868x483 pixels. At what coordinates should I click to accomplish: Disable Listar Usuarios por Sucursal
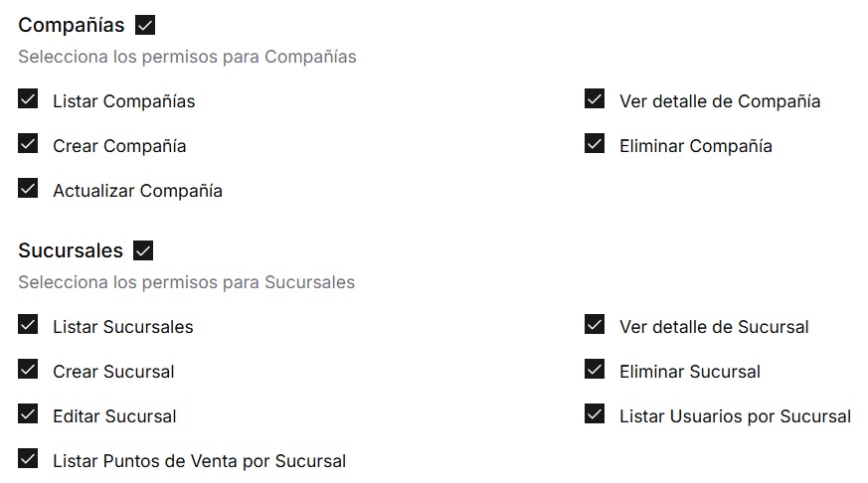[x=595, y=414]
